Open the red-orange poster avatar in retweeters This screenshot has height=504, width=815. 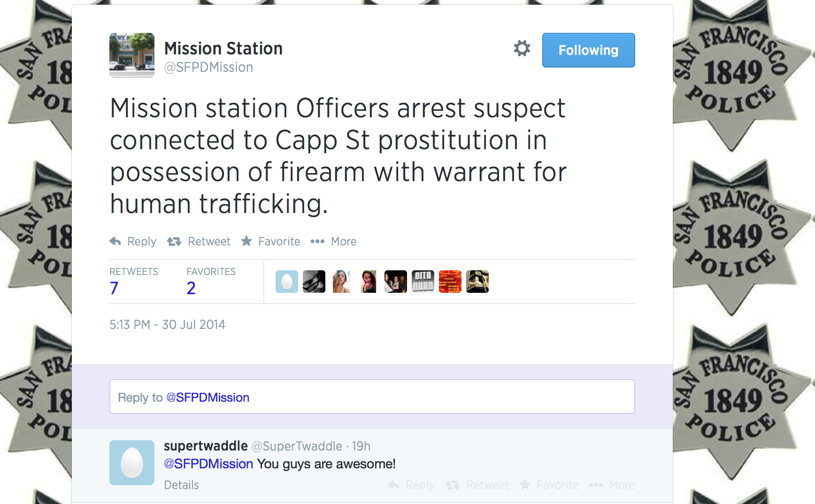click(450, 282)
